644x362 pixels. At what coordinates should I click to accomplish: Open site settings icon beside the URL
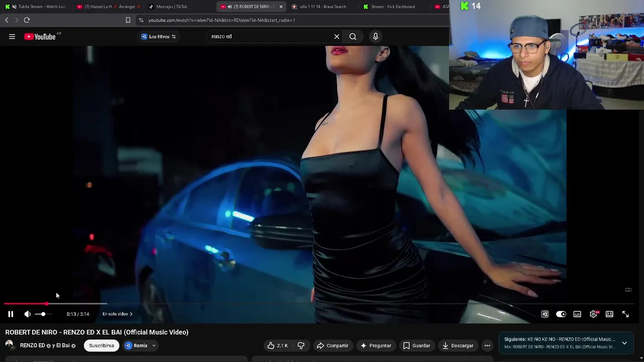141,20
